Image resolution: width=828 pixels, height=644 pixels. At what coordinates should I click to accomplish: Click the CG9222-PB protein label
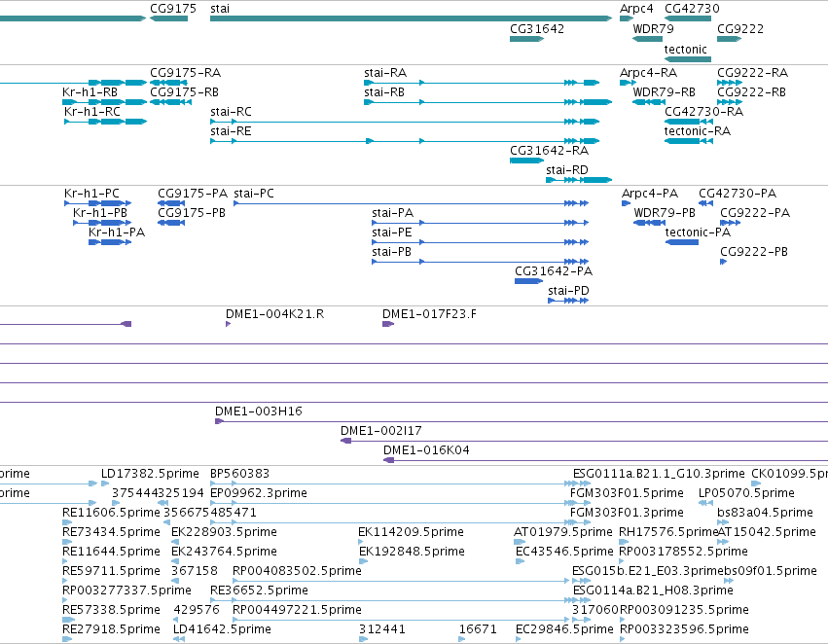point(754,252)
